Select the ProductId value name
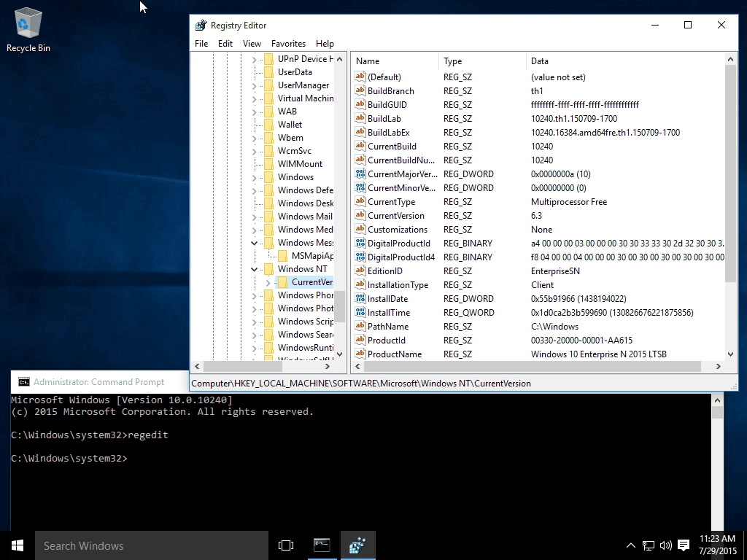747x560 pixels. [387, 340]
